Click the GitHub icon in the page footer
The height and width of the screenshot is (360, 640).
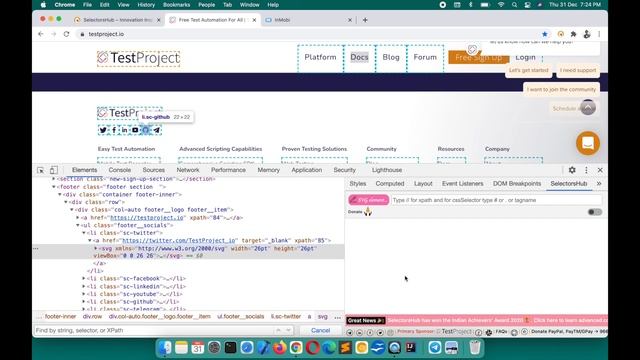pos(146,130)
